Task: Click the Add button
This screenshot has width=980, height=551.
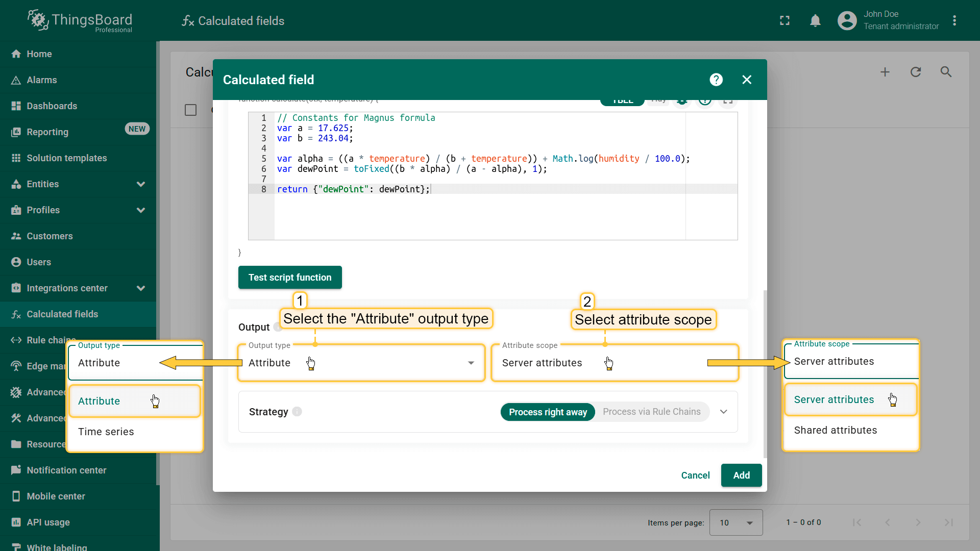Action: pyautogui.click(x=741, y=475)
